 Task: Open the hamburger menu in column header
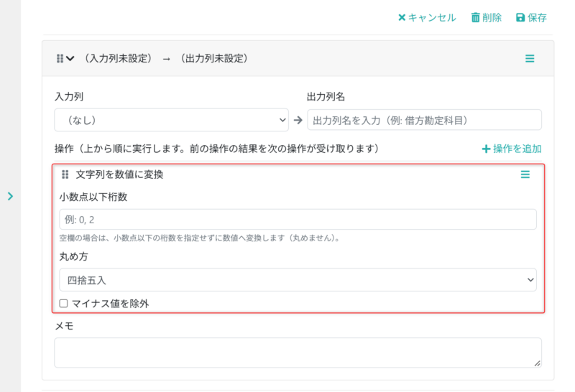click(530, 59)
